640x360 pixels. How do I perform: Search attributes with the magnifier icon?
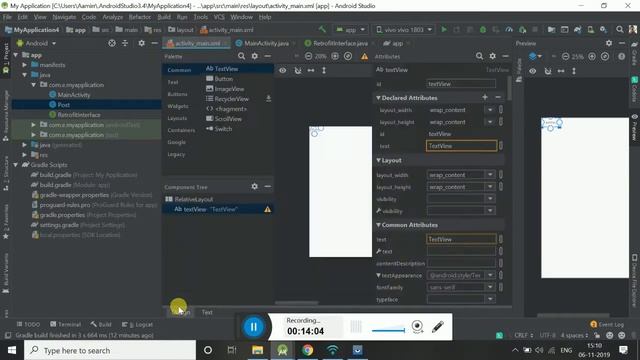(x=480, y=56)
